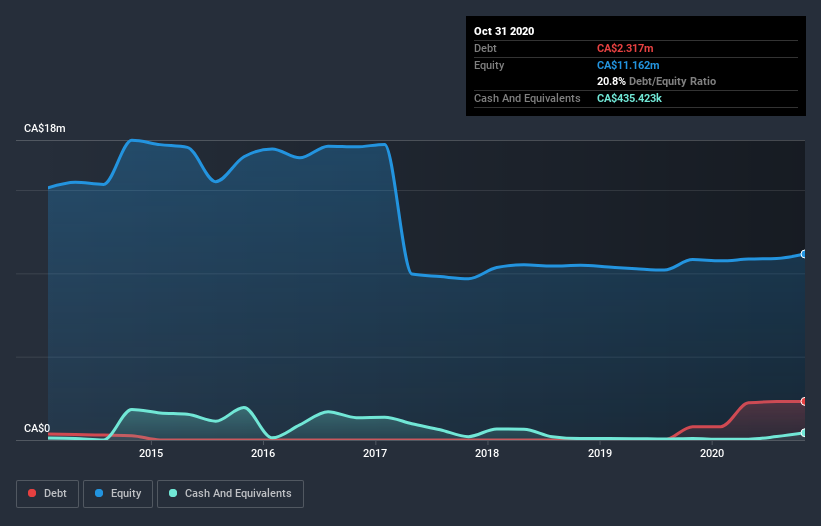Click the CA$2.317m debt value
The image size is (821, 526).
[x=625, y=48]
